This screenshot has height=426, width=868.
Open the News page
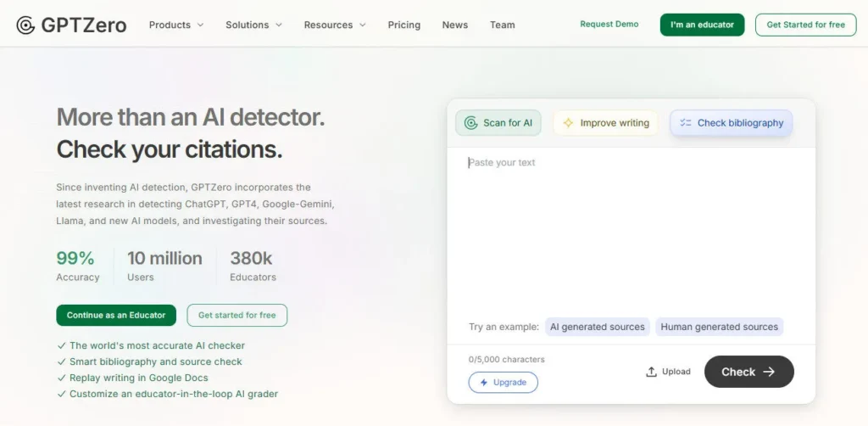455,25
